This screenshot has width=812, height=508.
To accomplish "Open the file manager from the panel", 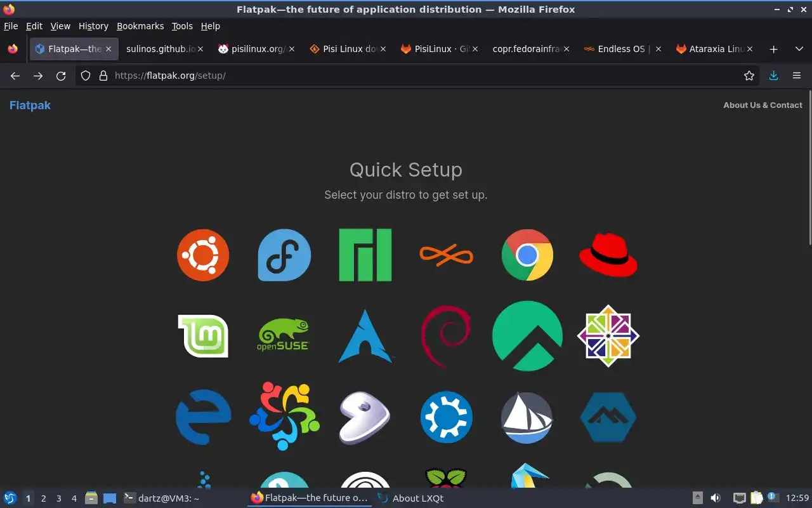I will click(91, 498).
